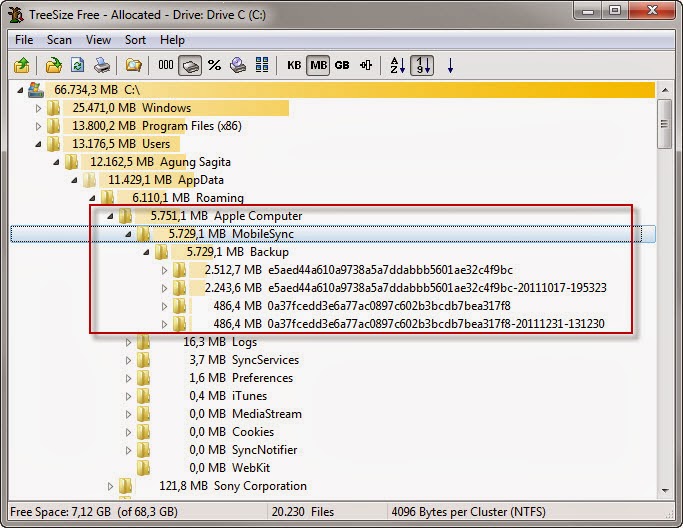Set size unit to KB
Screen dimensions: 683x528
pyautogui.click(x=294, y=65)
